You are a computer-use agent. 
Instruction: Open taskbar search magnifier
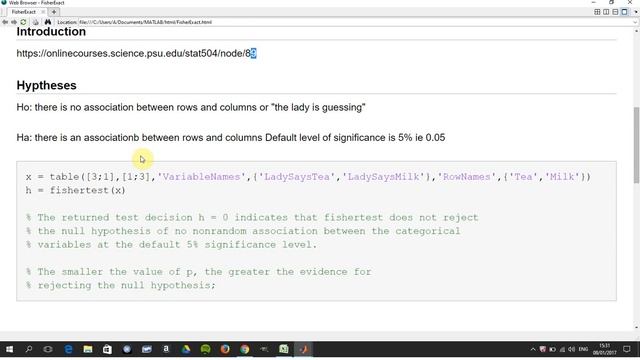point(29,349)
